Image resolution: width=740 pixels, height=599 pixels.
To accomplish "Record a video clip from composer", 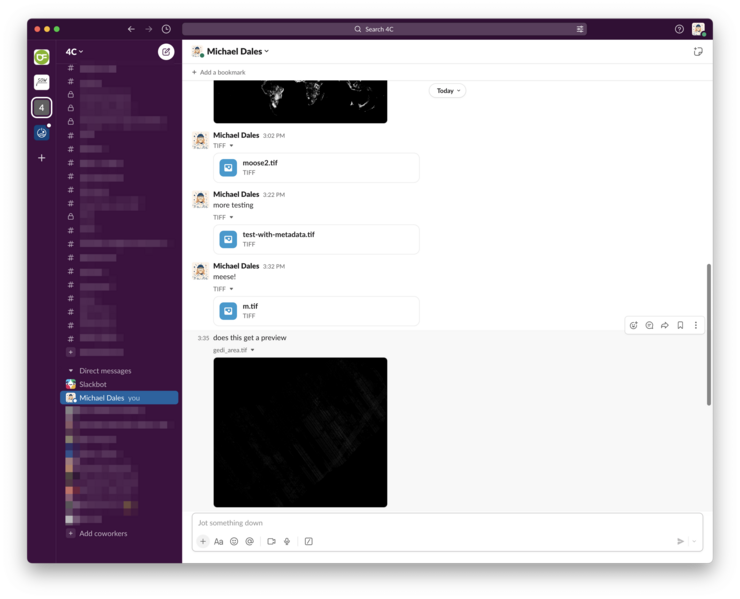I will [271, 541].
